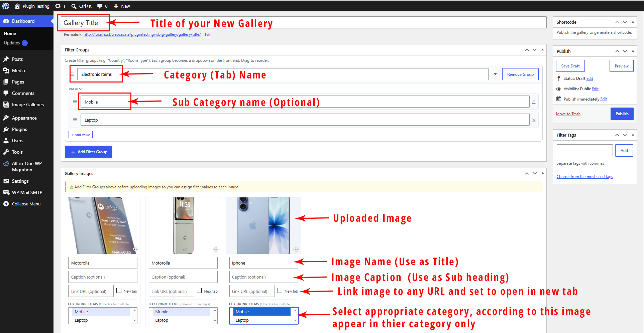The width and height of the screenshot is (644, 333).
Task: Click Add button in Filter Tags
Action: pos(624,150)
